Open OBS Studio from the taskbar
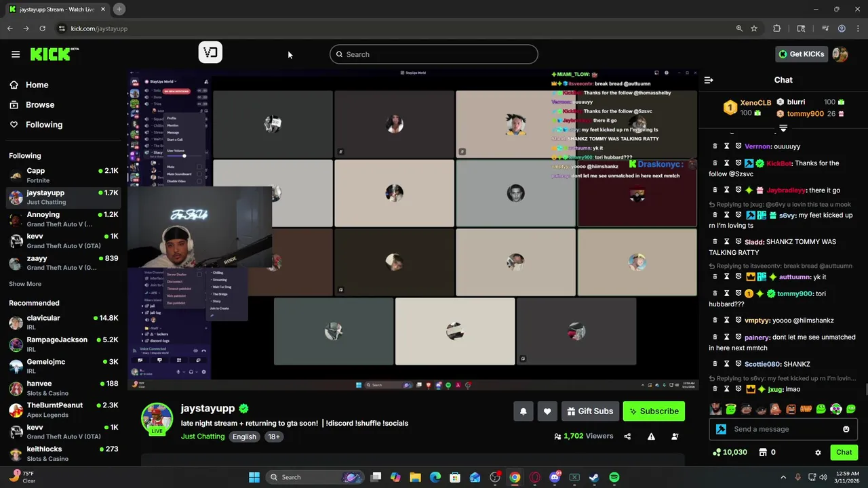The height and width of the screenshot is (488, 868). click(495, 477)
